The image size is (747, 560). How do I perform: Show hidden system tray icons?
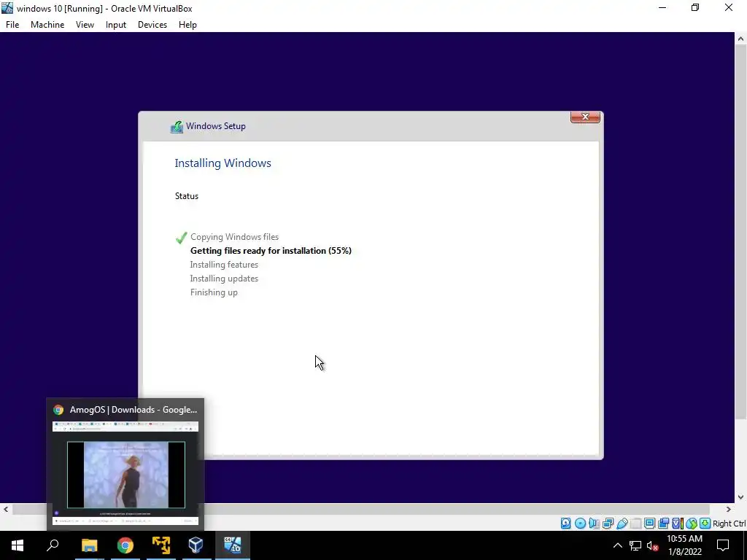pyautogui.click(x=617, y=545)
